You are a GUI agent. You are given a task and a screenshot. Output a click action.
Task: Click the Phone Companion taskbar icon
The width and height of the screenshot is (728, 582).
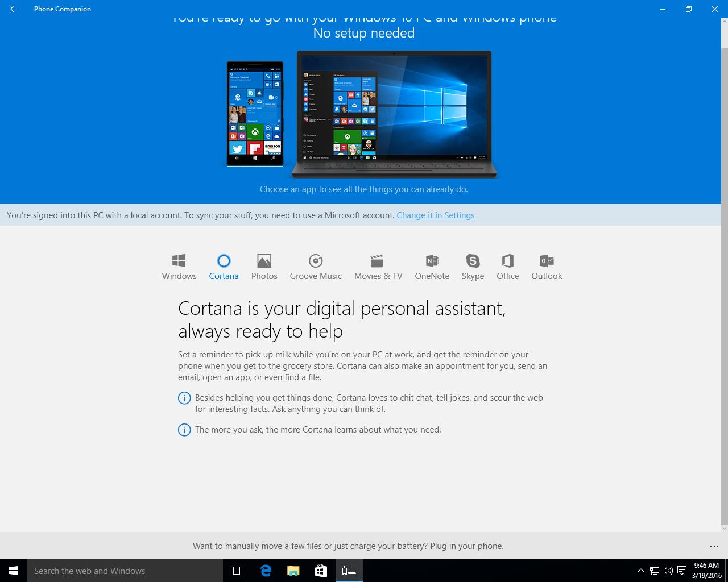[x=349, y=571]
